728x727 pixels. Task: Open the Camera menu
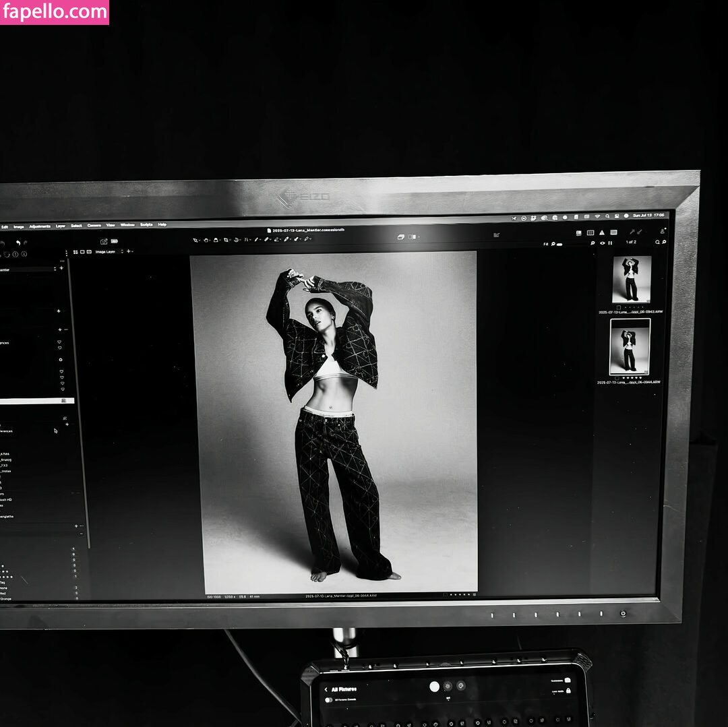pos(94,225)
